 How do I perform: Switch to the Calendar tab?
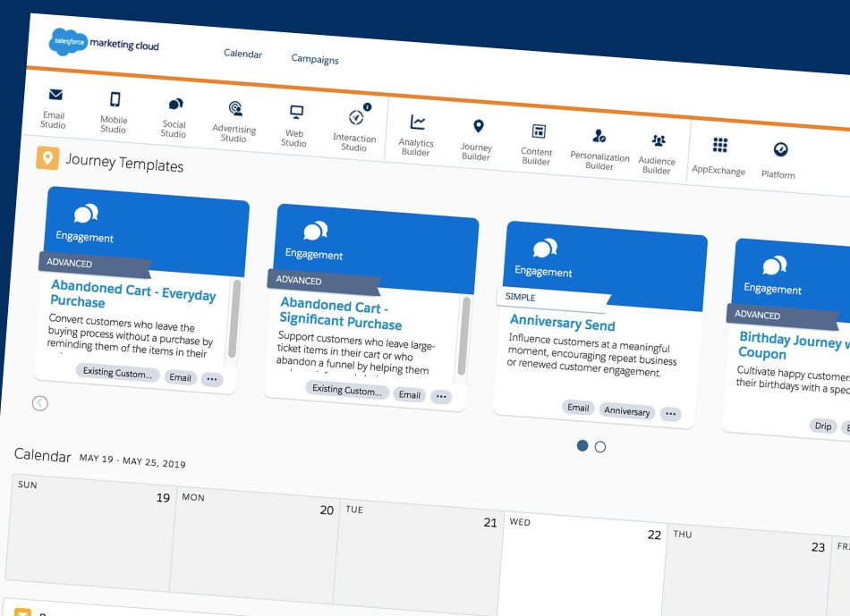[x=242, y=53]
